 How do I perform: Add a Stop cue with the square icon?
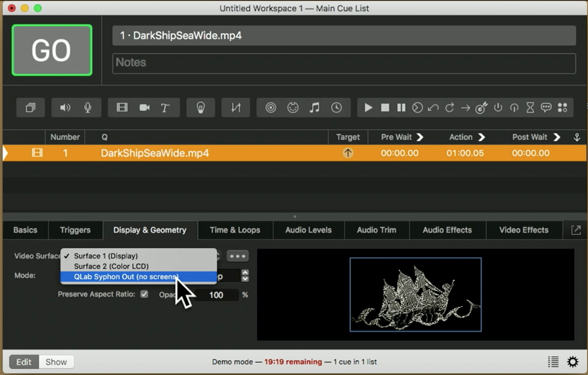385,108
